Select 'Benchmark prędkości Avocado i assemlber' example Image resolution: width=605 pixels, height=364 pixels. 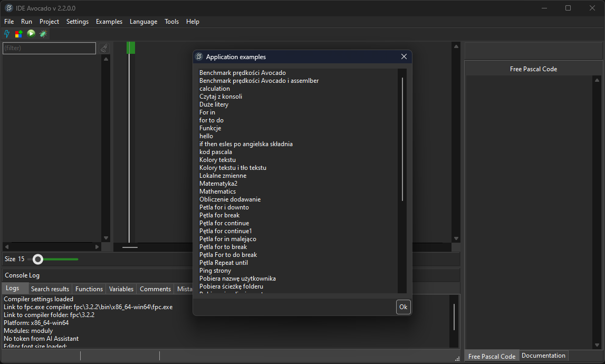259,81
